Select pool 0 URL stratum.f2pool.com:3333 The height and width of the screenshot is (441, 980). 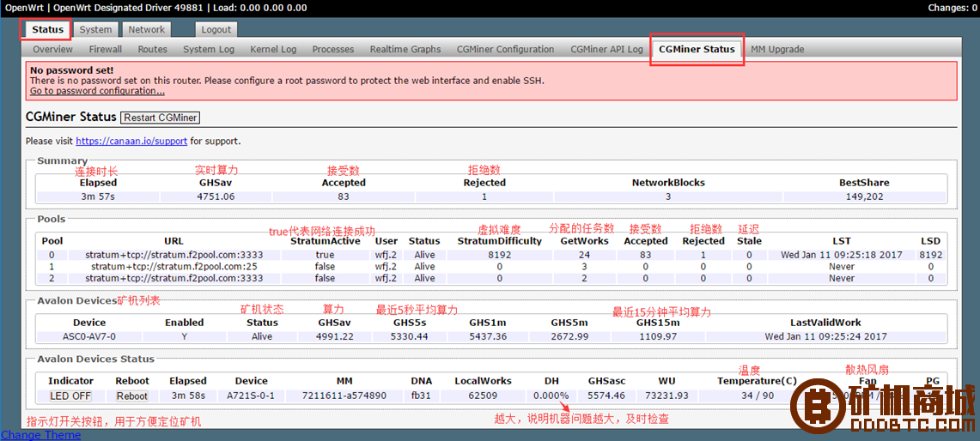pyautogui.click(x=173, y=255)
